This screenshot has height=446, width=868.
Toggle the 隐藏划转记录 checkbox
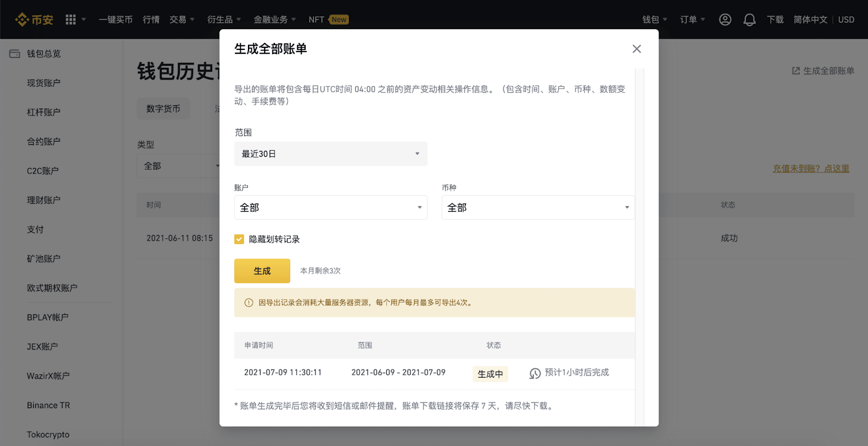239,239
